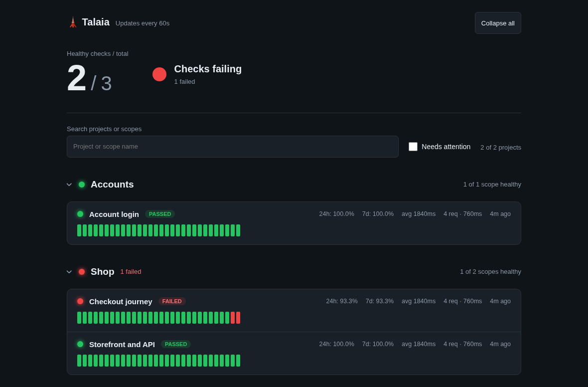
Task: Click the '1 failed' label beside Shop
Action: click(x=131, y=272)
